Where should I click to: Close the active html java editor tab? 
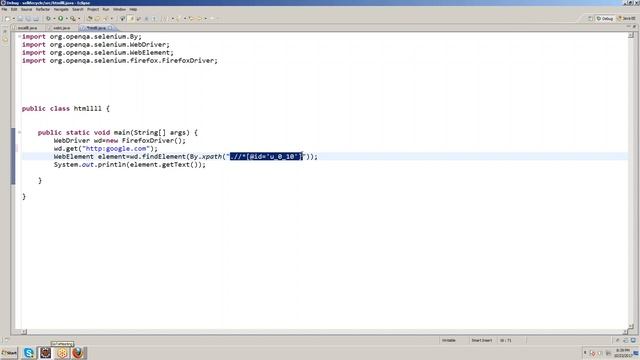[x=110, y=28]
